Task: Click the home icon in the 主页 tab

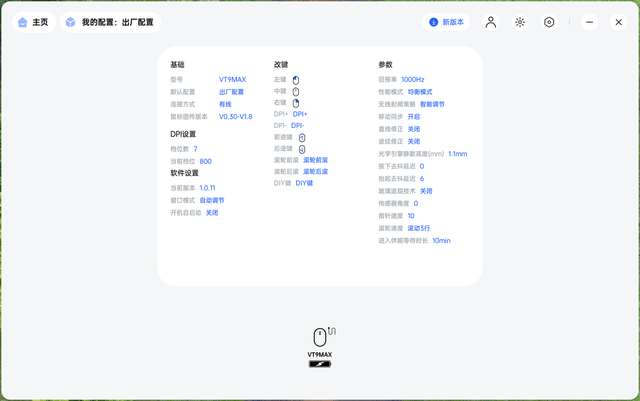Action: coord(23,22)
